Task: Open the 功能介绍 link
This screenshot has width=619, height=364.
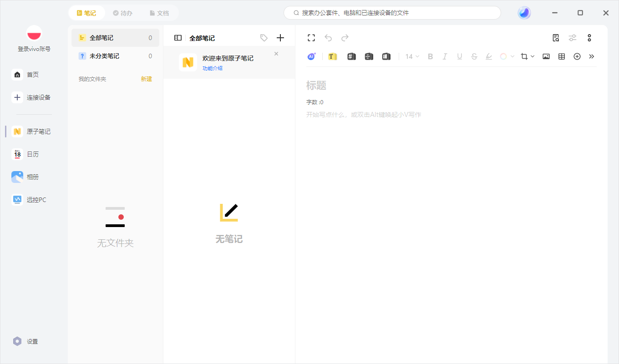Action: tap(213, 68)
